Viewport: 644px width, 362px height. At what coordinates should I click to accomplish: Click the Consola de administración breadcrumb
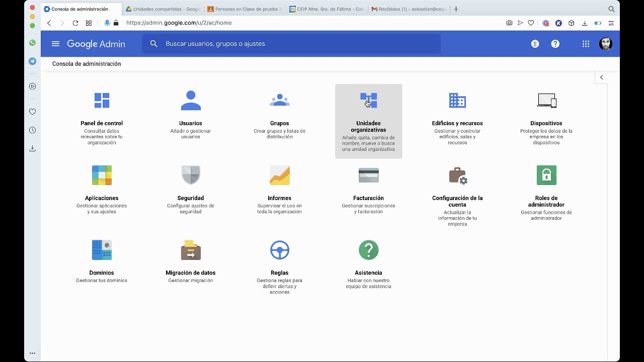click(87, 64)
